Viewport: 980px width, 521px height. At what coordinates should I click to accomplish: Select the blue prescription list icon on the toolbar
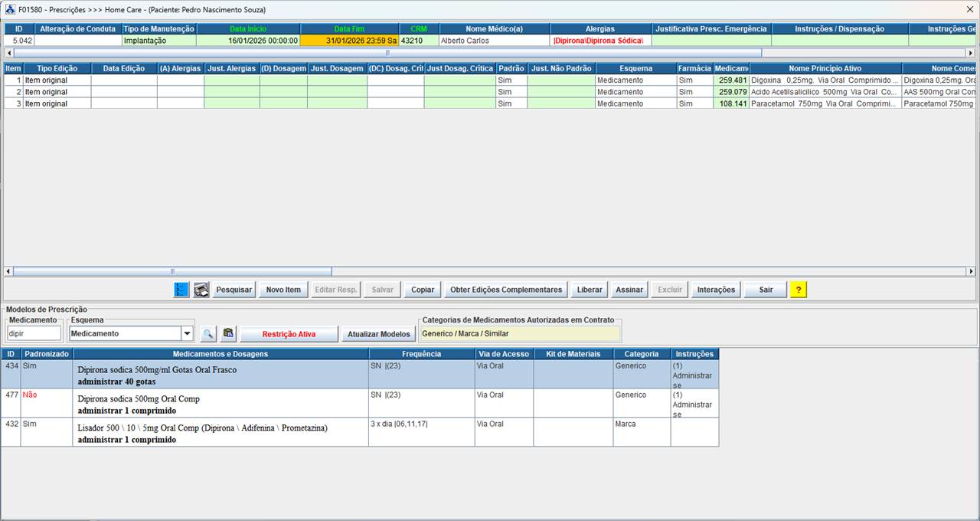[x=180, y=290]
